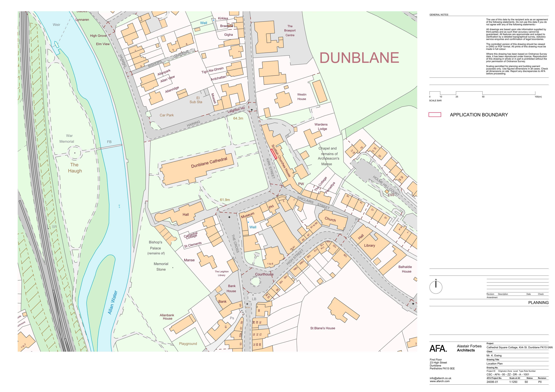Click the 23 High Street address line
Screen dimensions: 555x392
coord(438,362)
